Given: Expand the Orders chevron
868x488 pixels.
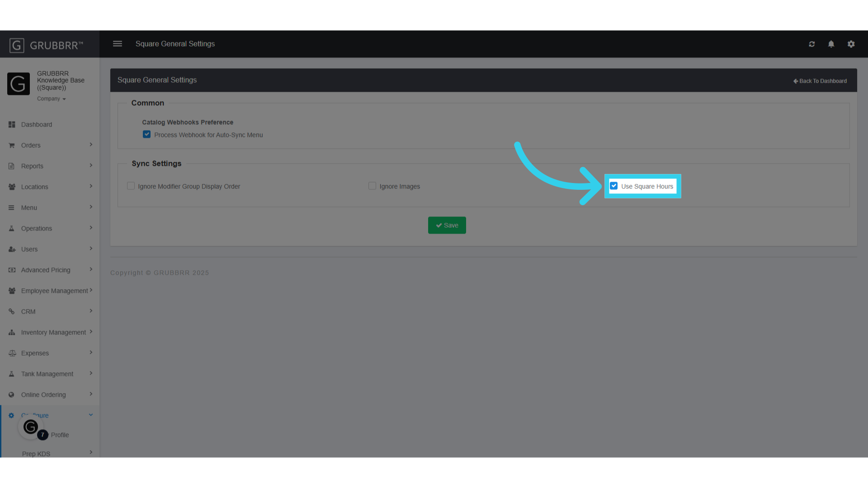Looking at the screenshot, I should tap(91, 145).
